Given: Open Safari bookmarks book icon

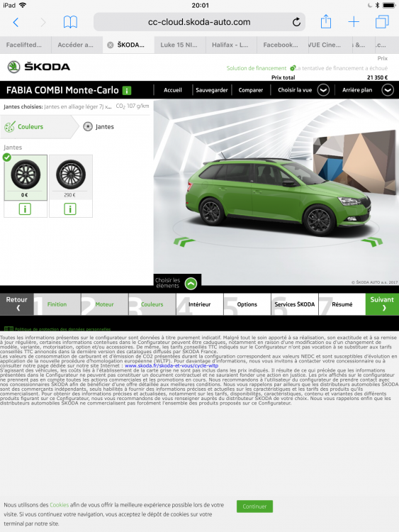Looking at the screenshot, I should pyautogui.click(x=70, y=23).
